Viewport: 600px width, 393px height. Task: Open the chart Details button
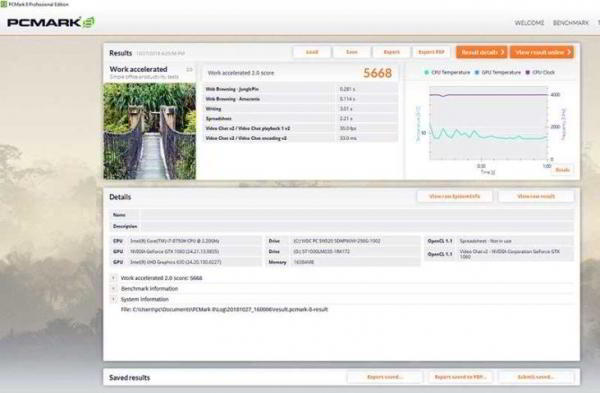point(562,170)
